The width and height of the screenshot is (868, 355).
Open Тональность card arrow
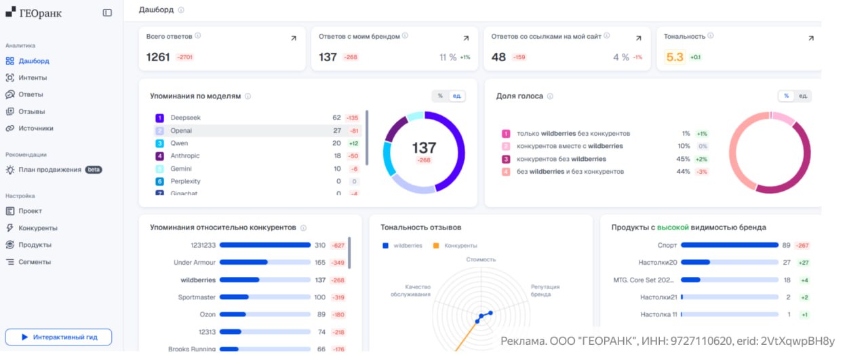(x=811, y=39)
